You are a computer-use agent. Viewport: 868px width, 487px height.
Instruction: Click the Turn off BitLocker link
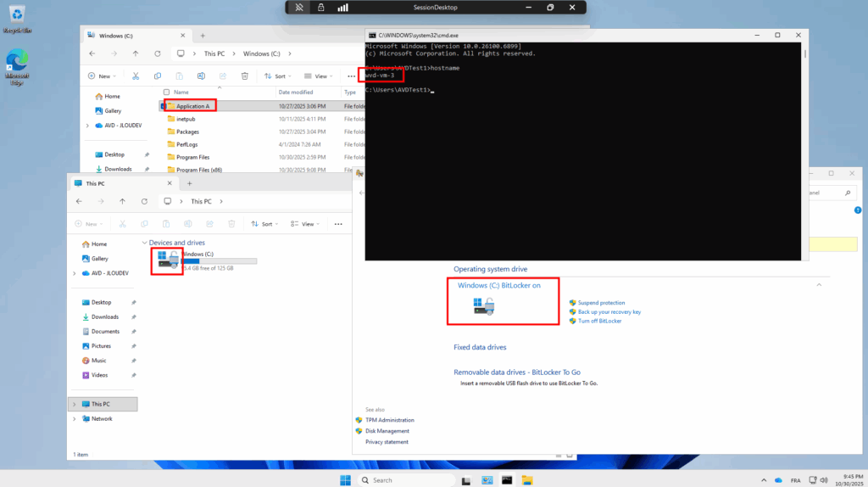(599, 321)
